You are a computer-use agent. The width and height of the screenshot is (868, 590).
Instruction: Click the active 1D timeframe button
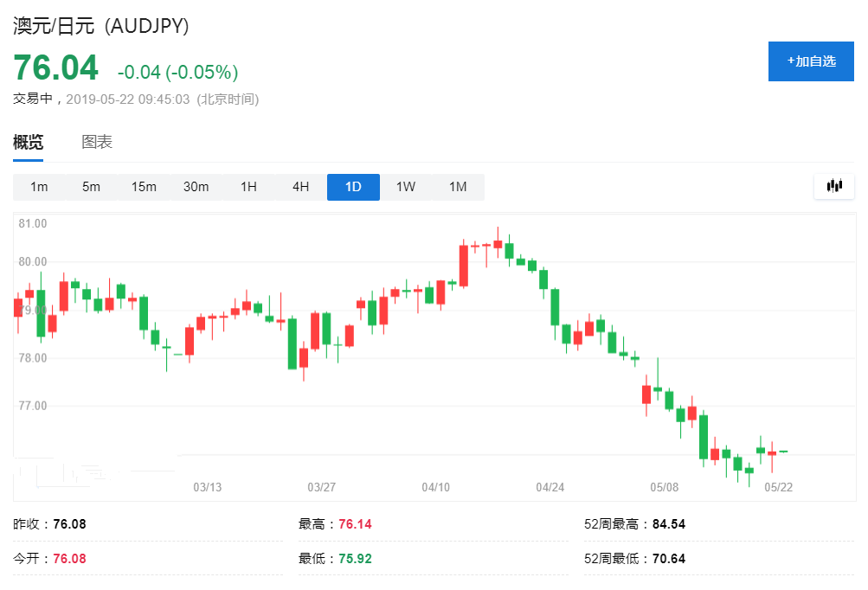(x=353, y=187)
